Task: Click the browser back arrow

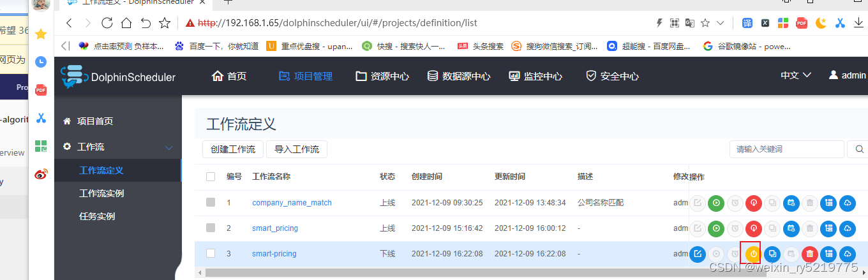Action: 70,23
